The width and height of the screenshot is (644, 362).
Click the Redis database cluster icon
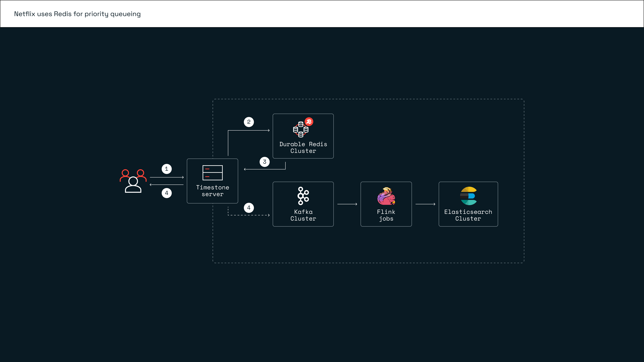pos(301,129)
